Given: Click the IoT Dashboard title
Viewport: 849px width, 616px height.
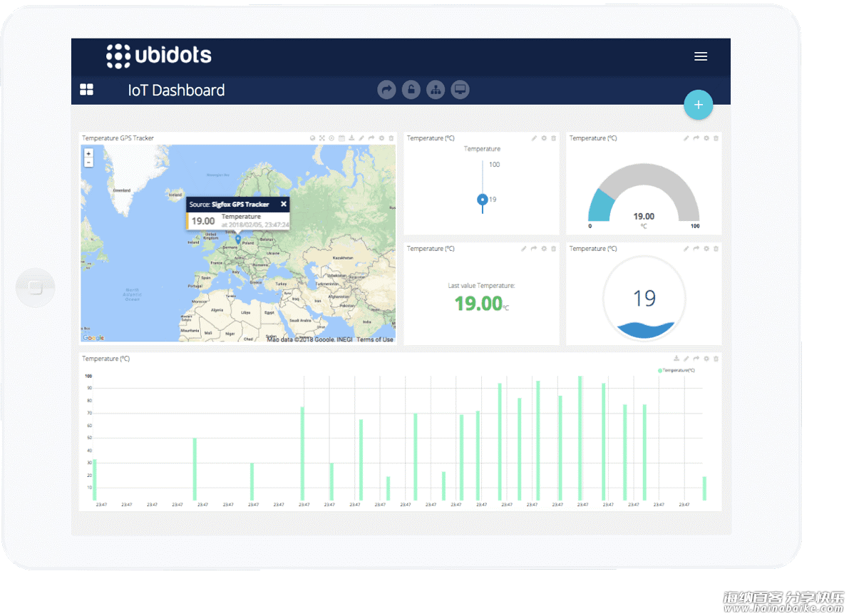Looking at the screenshot, I should pos(176,90).
